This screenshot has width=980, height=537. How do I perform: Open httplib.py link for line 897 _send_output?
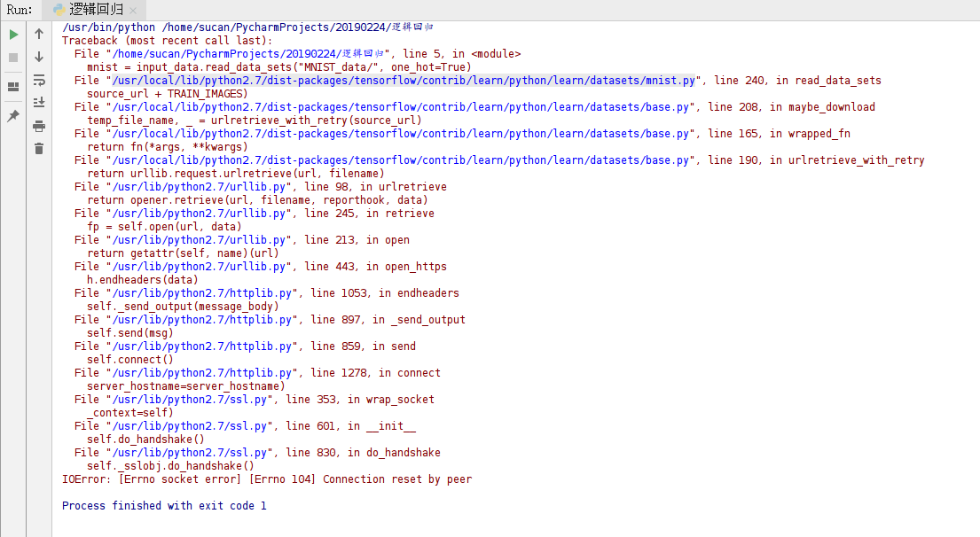click(201, 320)
